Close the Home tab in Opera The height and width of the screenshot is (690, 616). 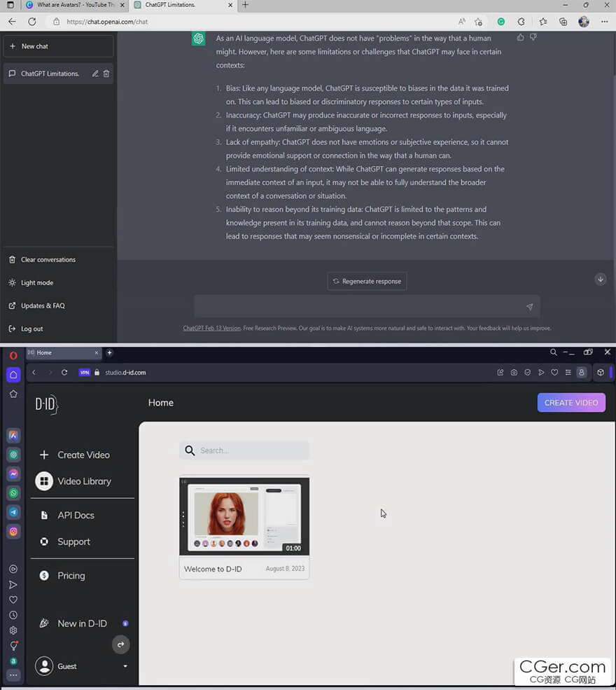[x=97, y=352]
